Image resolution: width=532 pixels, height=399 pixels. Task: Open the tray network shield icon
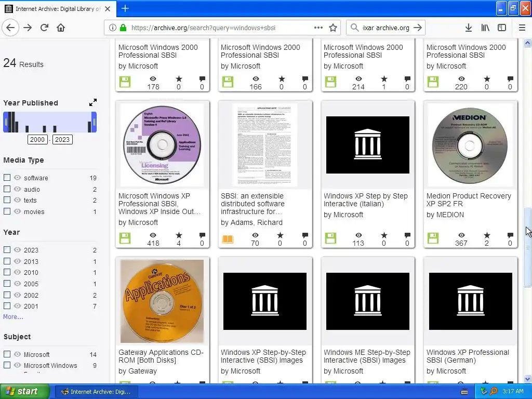(x=484, y=391)
